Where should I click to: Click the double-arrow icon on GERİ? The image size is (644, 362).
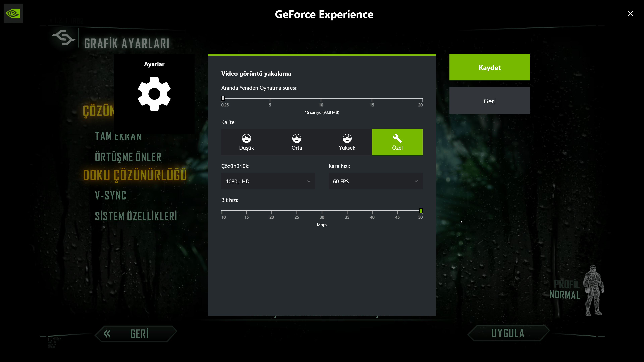107,334
